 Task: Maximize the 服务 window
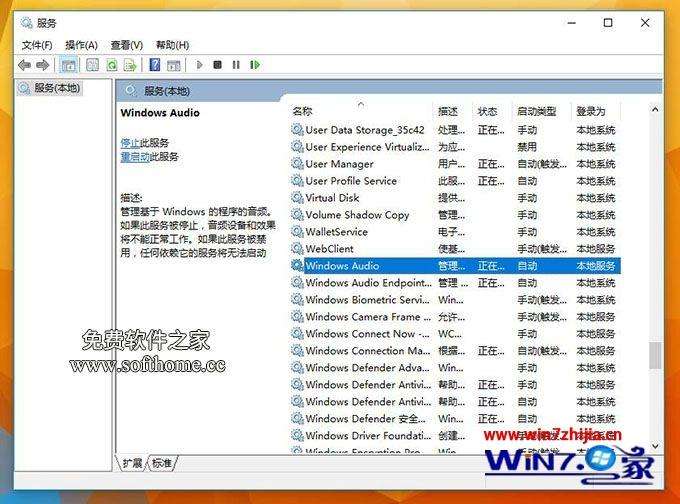[x=608, y=23]
